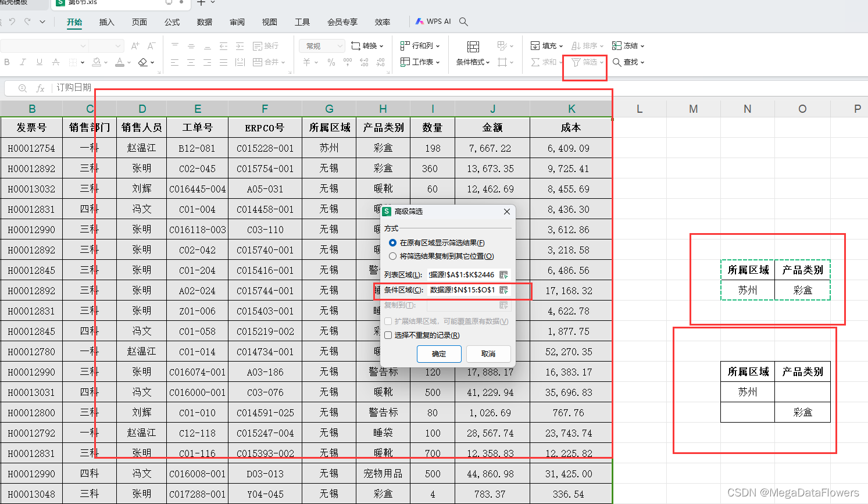
Task: Click the 排序 sort button
Action: pyautogui.click(x=588, y=46)
